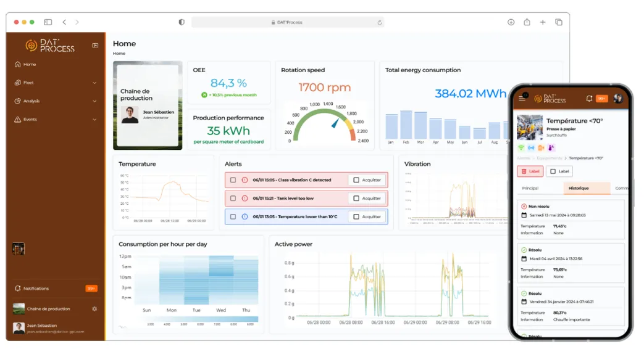Tap the green wifi status icon
The width and height of the screenshot is (644, 349).
[x=521, y=148]
